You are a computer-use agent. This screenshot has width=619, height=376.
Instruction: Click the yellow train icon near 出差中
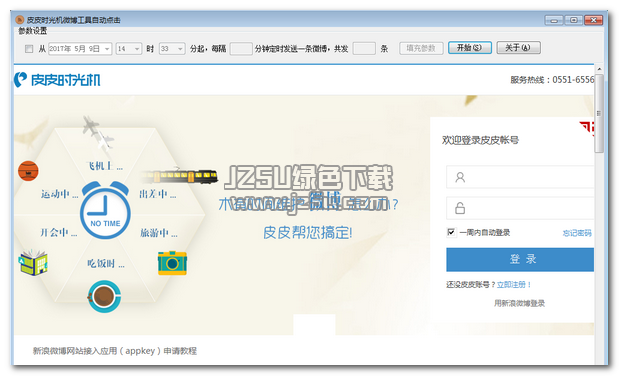click(179, 176)
